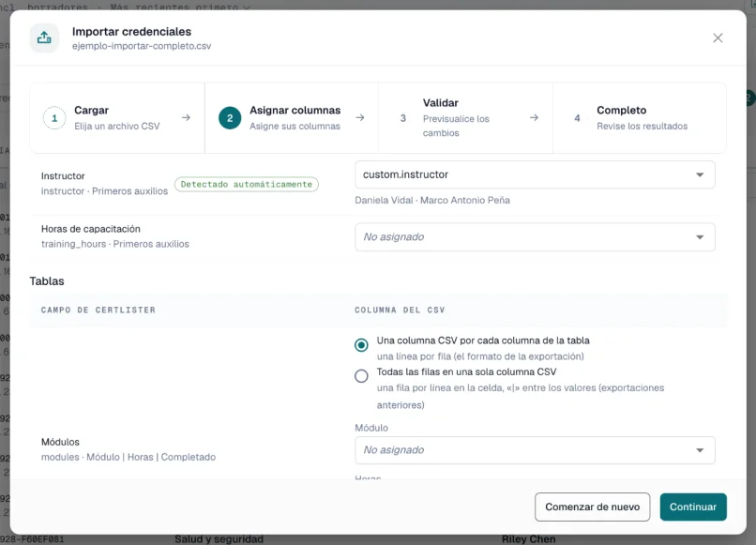The height and width of the screenshot is (545, 756).
Task: Click the arrow icon after the Cargar step
Action: tap(186, 117)
